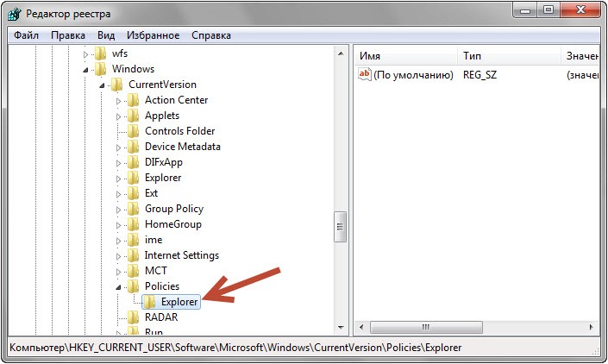Click the tree pane scroll up arrow
This screenshot has width=608, height=364.
(341, 53)
